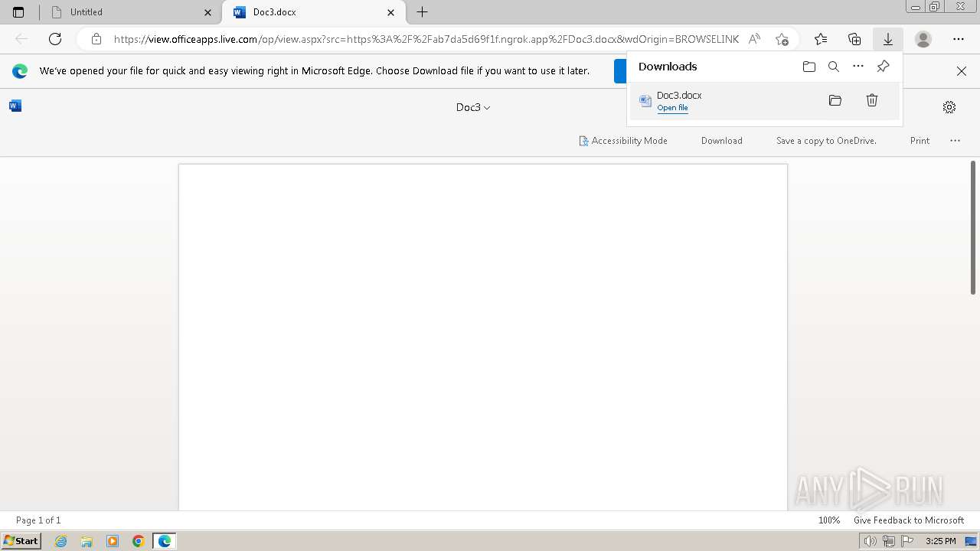Screen dimensions: 980x551
Task: Click the Downloads panel heading
Action: [668, 67]
